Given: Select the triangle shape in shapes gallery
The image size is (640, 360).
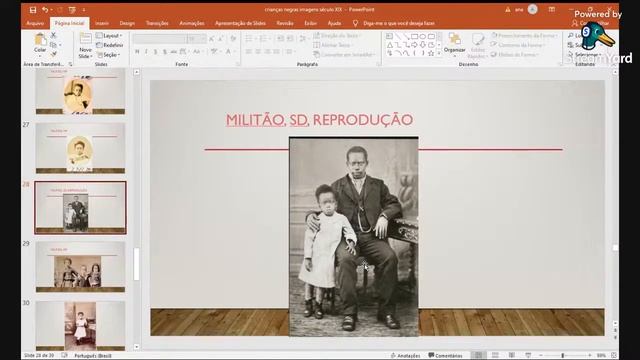Looking at the screenshot, I should coord(390,45).
